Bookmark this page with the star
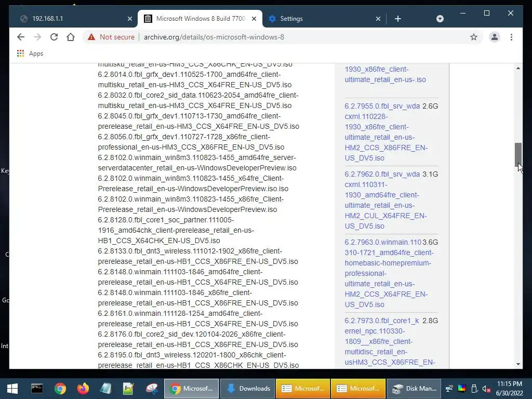 pos(474,37)
